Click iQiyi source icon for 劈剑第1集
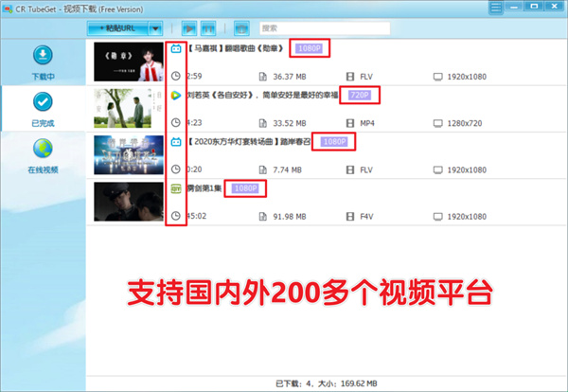The width and height of the screenshot is (568, 392). point(176,188)
